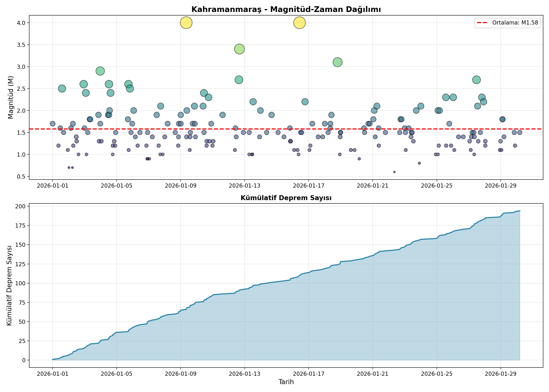Select the green M3.1 bubble
Image resolution: width=549 pixels, height=392 pixels.
[337, 62]
